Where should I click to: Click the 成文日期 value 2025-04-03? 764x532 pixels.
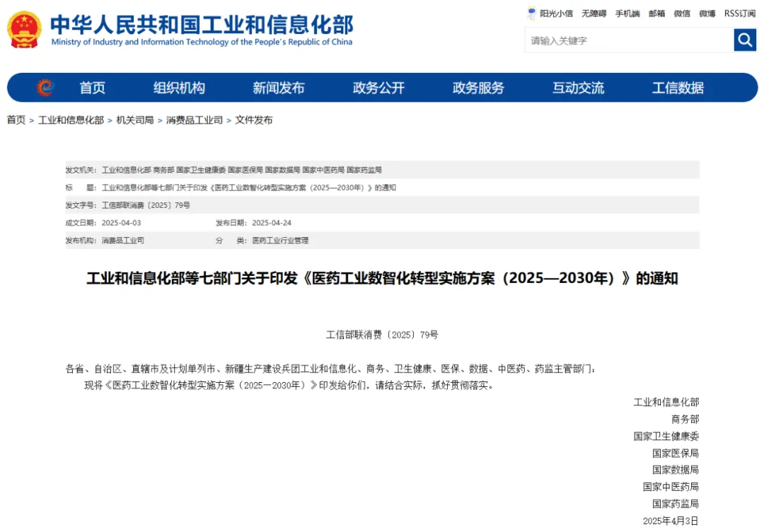click(122, 223)
